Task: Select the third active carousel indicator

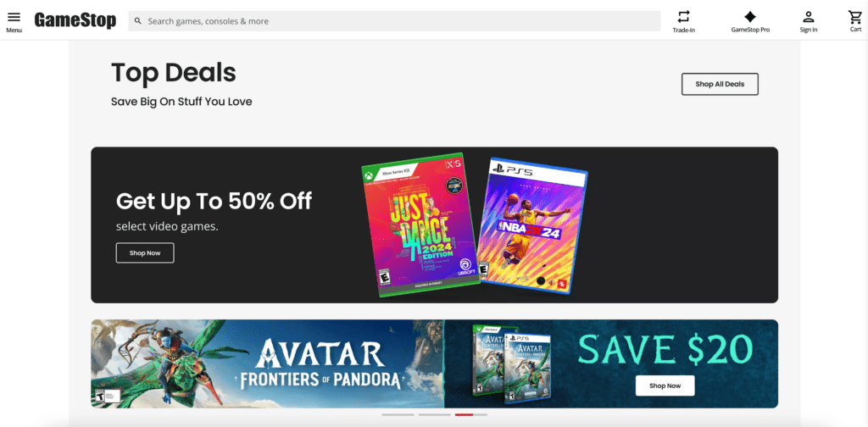Action: coord(471,414)
